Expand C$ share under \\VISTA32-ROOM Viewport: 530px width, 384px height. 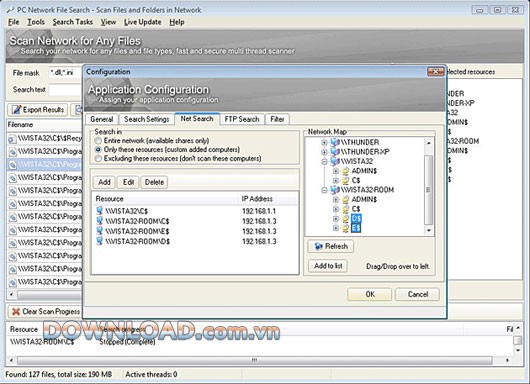(x=336, y=209)
